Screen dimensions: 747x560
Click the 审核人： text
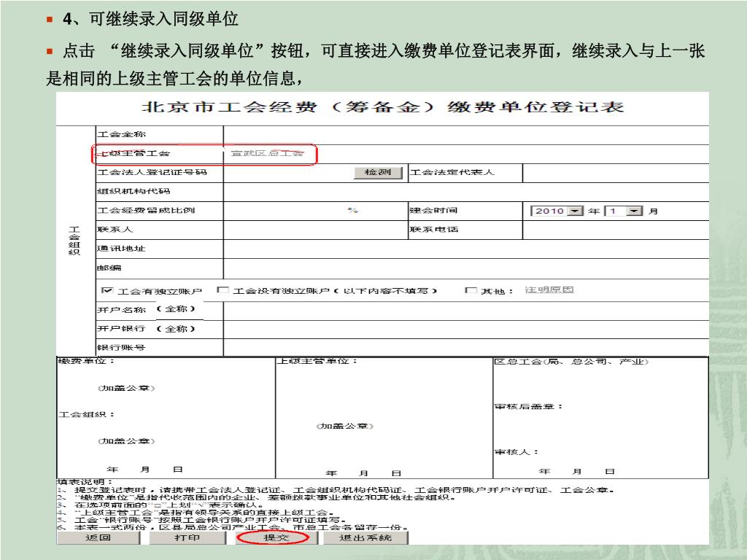pyautogui.click(x=516, y=452)
